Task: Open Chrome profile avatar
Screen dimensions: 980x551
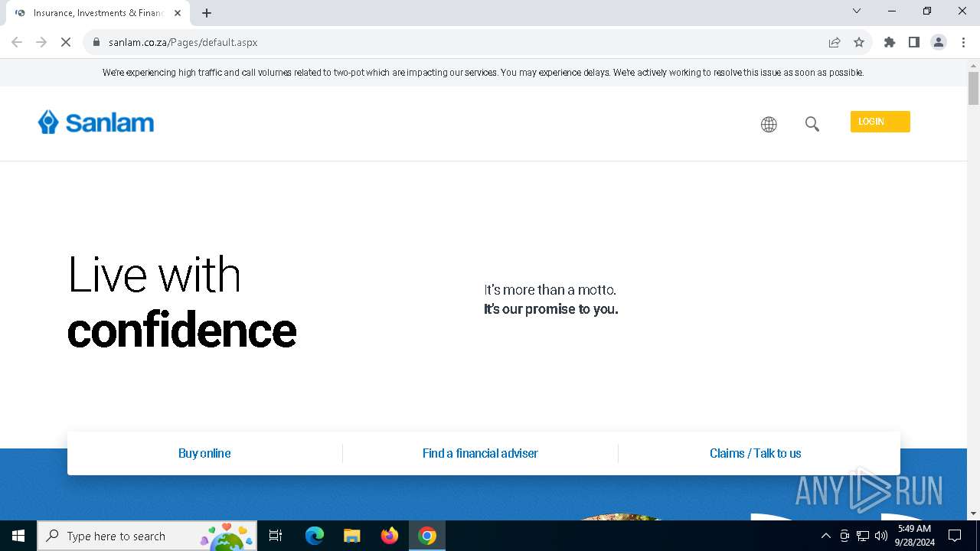Action: click(939, 42)
